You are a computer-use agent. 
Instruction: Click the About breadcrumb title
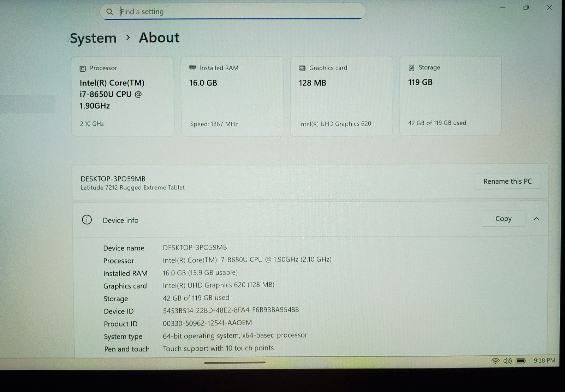159,37
